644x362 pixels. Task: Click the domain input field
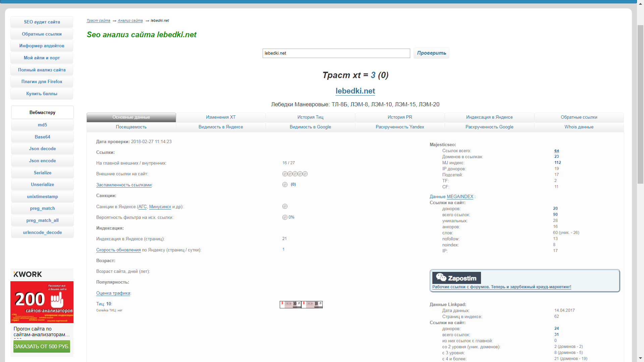[336, 53]
